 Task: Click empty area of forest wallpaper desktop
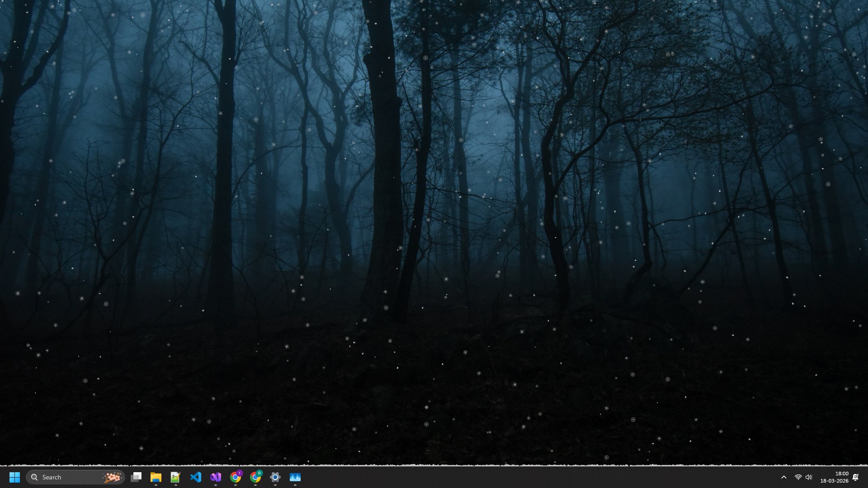click(434, 226)
